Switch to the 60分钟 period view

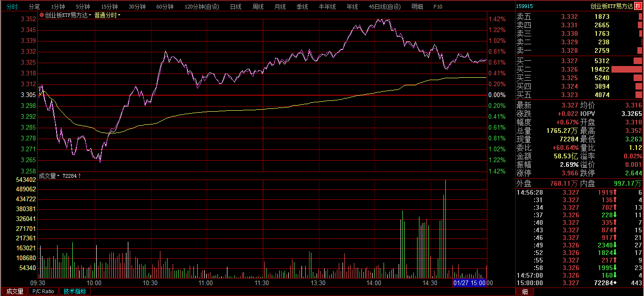[165, 7]
